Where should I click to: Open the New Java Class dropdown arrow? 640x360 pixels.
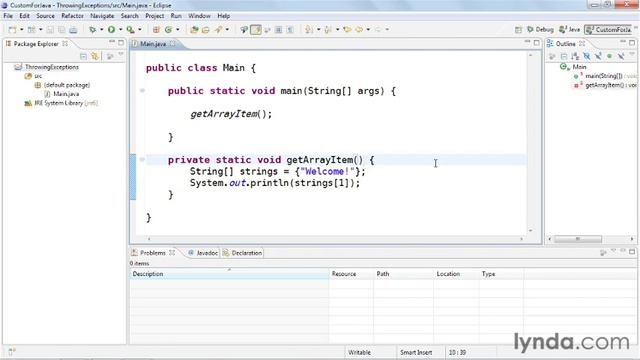178,30
